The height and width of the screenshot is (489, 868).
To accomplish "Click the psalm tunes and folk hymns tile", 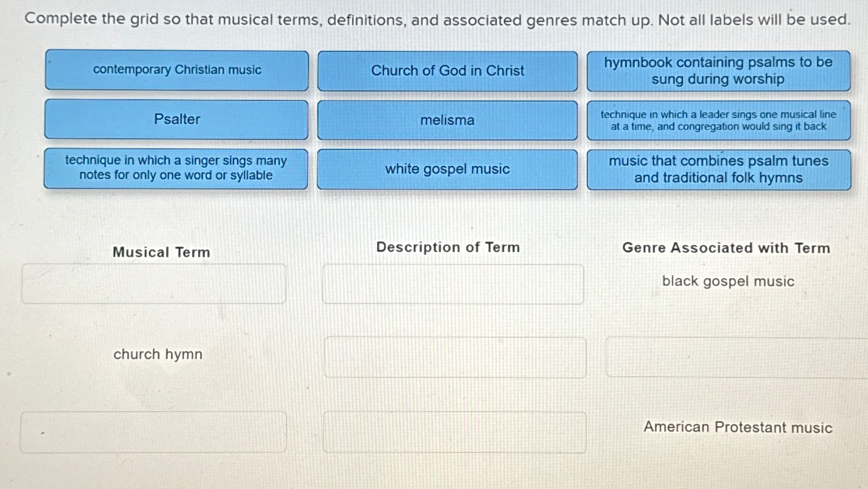I will [719, 169].
